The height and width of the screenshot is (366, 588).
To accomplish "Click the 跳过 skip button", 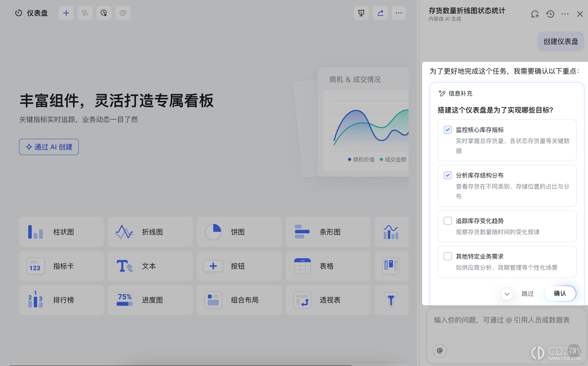I will click(528, 294).
